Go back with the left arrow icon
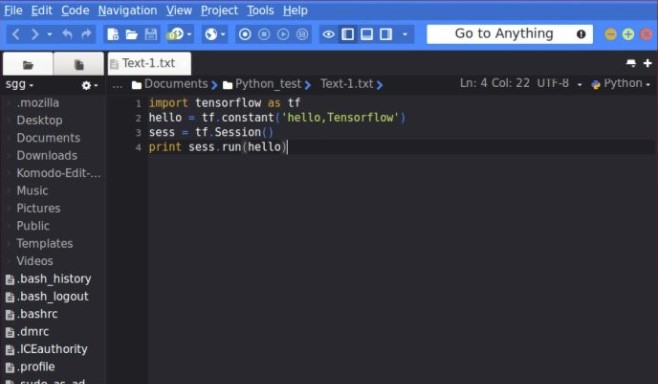This screenshot has height=384, width=658. click(16, 34)
